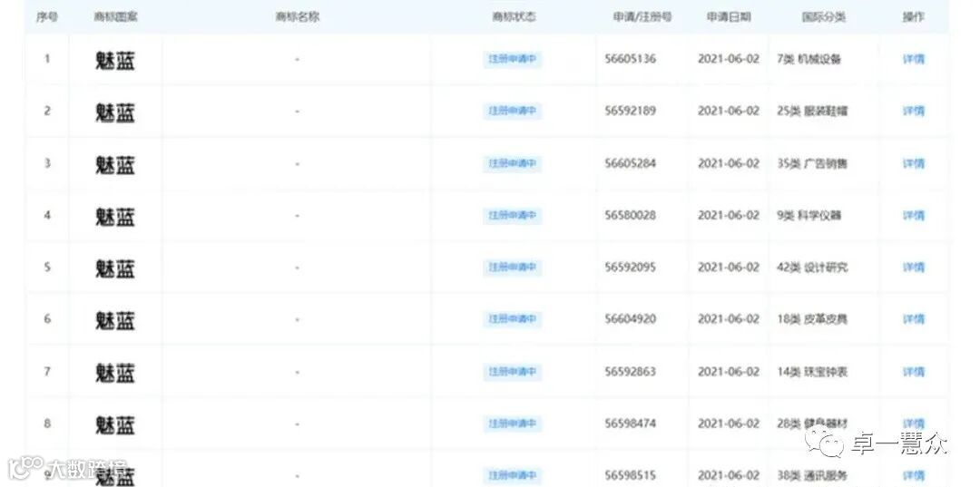Select registration number 56592863

click(631, 372)
